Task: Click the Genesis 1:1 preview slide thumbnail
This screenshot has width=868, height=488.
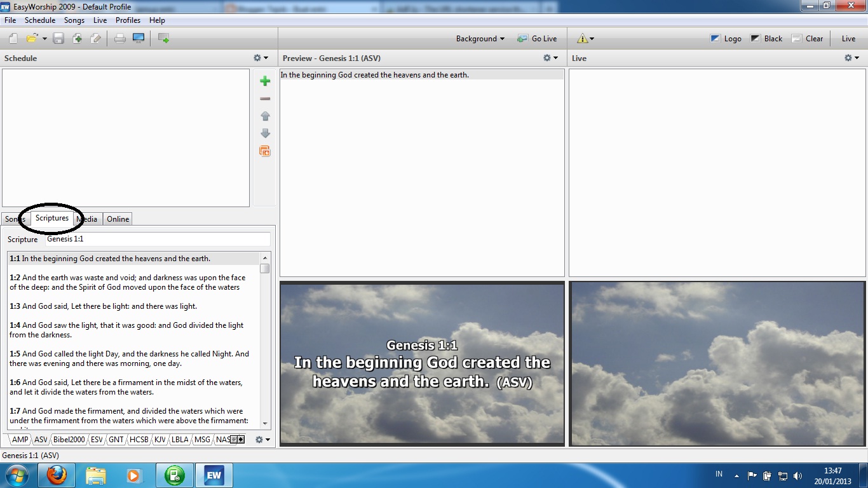Action: (422, 363)
